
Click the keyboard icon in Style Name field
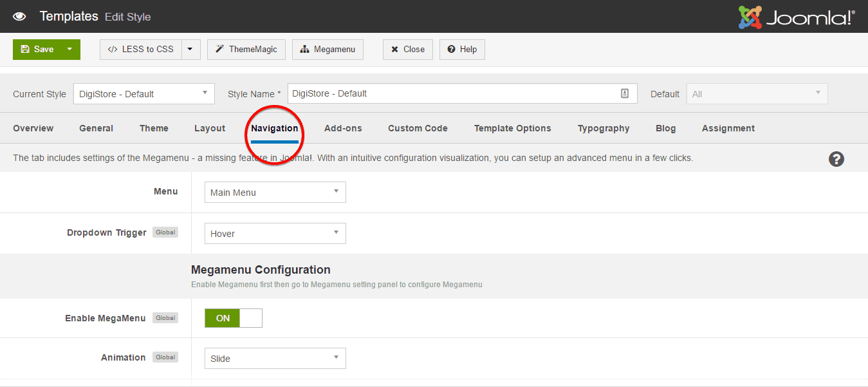click(x=624, y=93)
